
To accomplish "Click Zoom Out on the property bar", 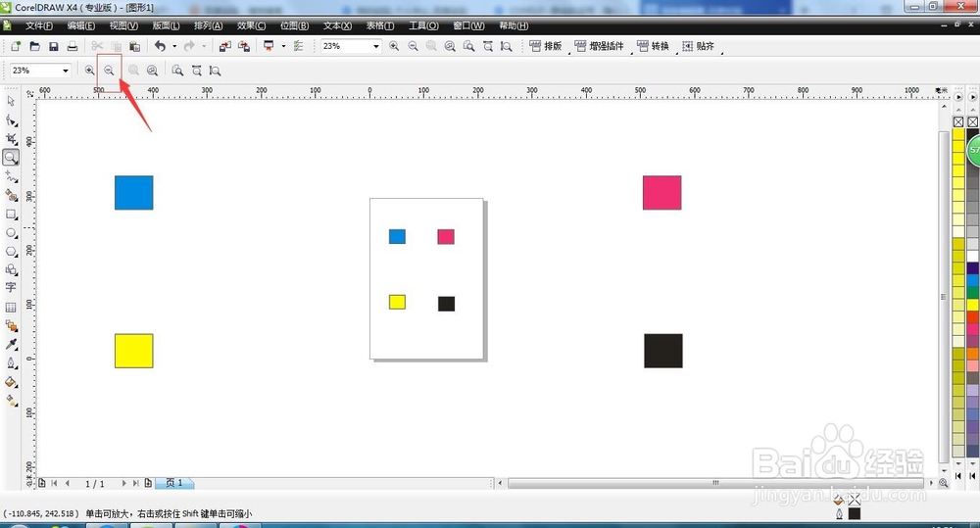I will tap(109, 71).
